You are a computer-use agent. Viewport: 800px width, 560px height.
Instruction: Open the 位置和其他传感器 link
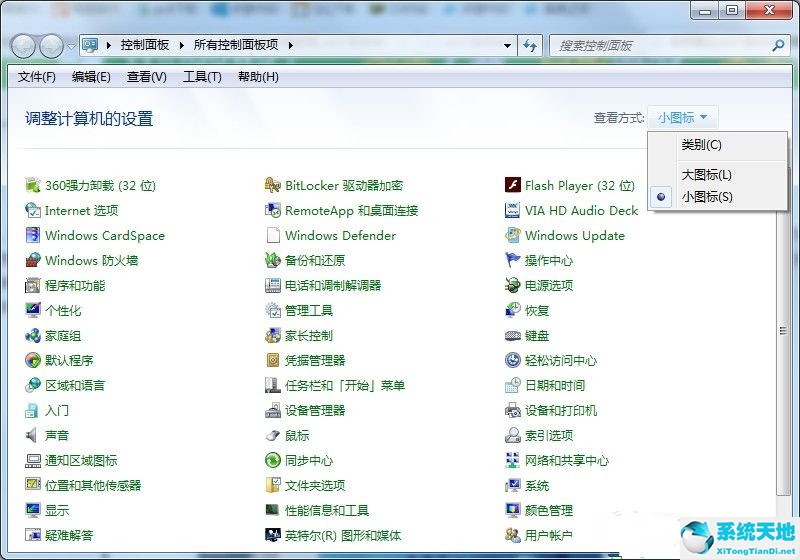(93, 486)
